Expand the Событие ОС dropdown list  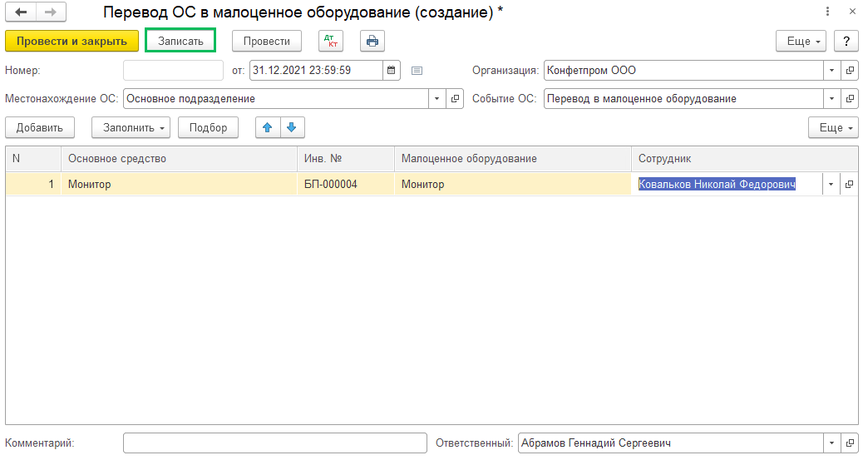[x=831, y=98]
